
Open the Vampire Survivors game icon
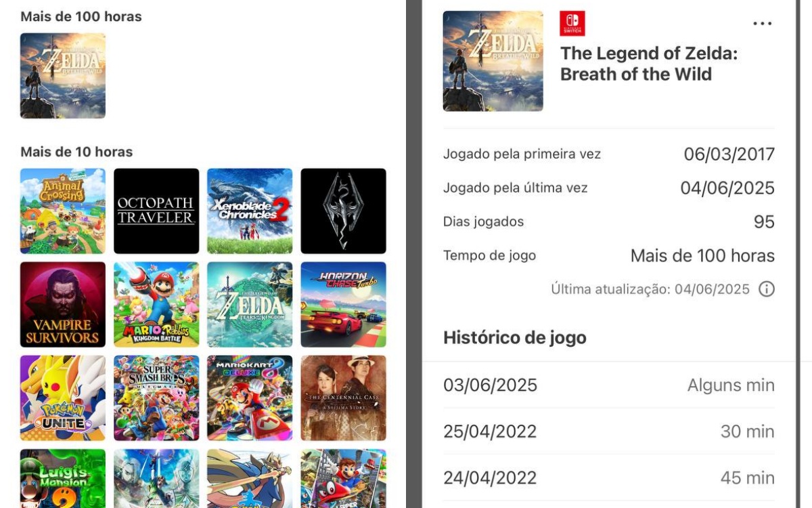pos(63,304)
